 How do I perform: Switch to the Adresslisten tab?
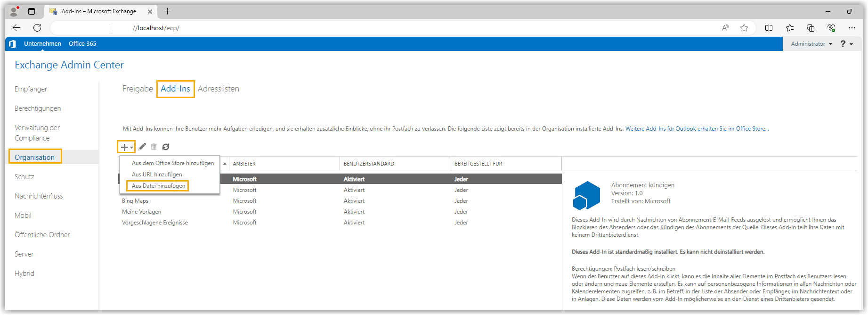click(x=219, y=89)
